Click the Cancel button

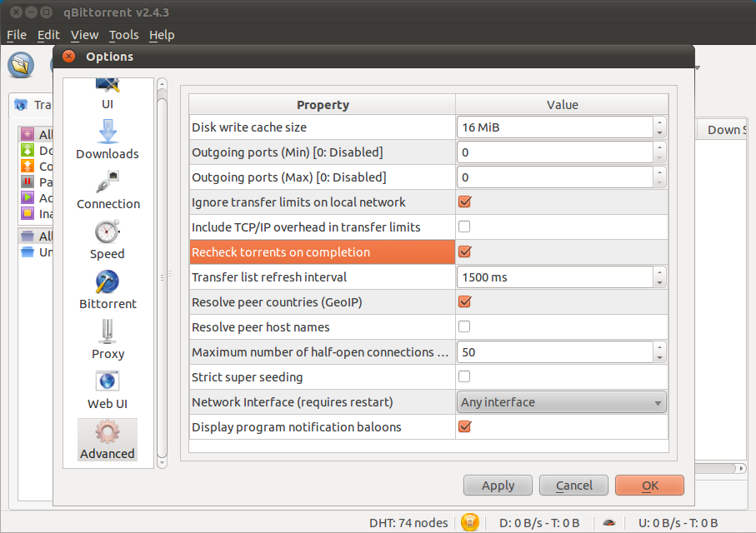(573, 486)
